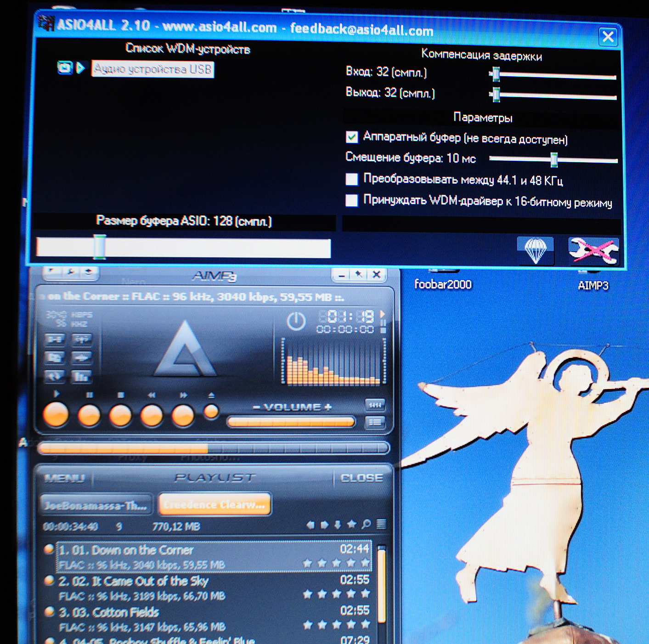The height and width of the screenshot is (644, 649).
Task: Click the track seek progress bar
Action: (x=214, y=448)
